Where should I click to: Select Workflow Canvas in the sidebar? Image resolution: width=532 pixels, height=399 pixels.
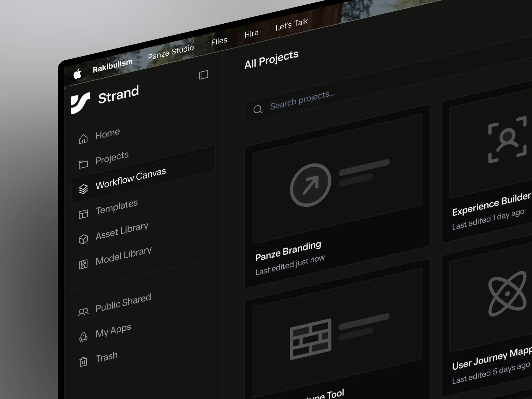pyautogui.click(x=143, y=175)
